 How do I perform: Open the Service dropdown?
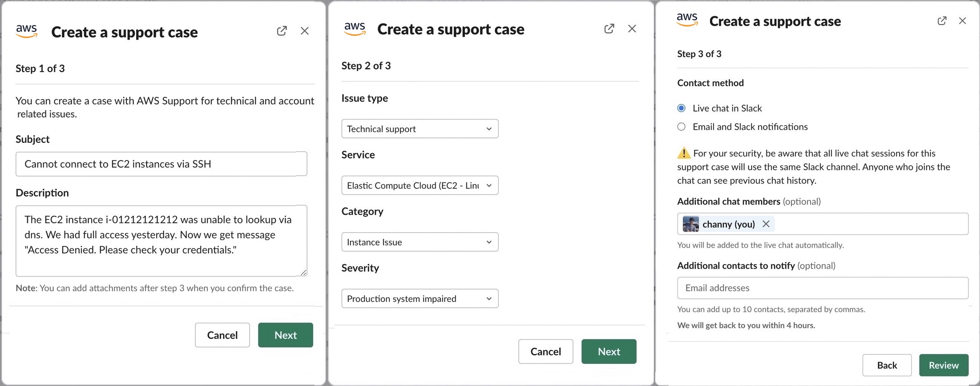coord(420,185)
